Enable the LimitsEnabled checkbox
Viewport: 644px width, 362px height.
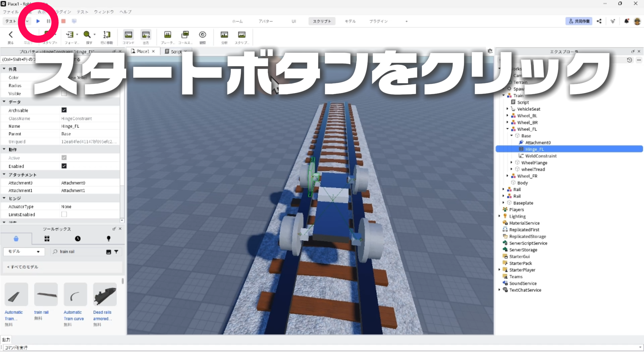(64, 214)
